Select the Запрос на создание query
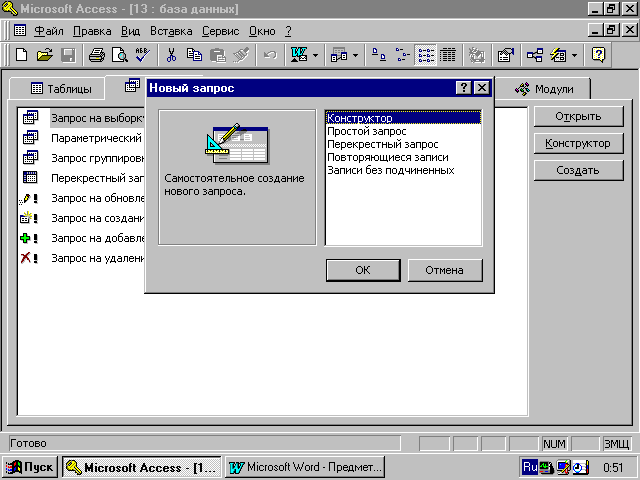 [x=83, y=218]
